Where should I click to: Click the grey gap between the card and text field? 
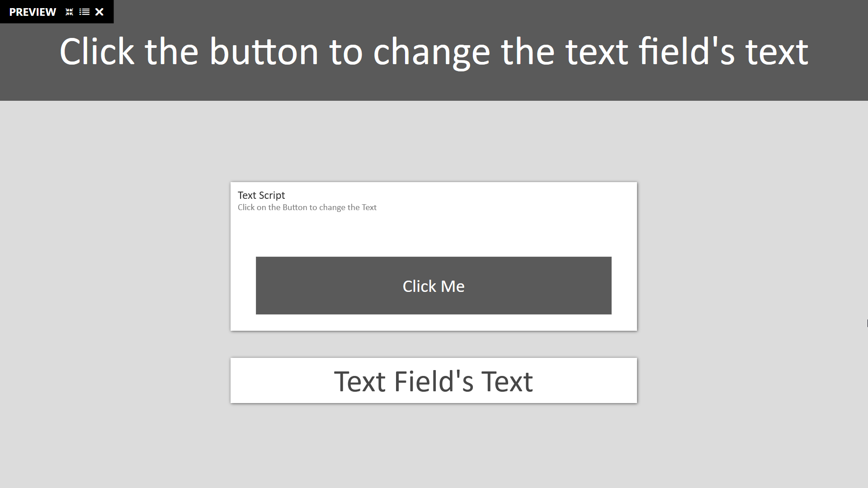point(434,344)
